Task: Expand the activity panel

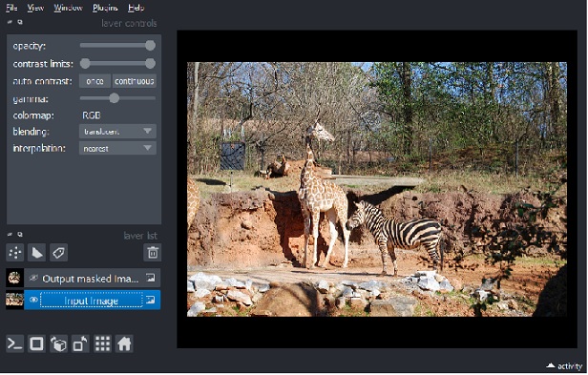Action: pos(565,366)
